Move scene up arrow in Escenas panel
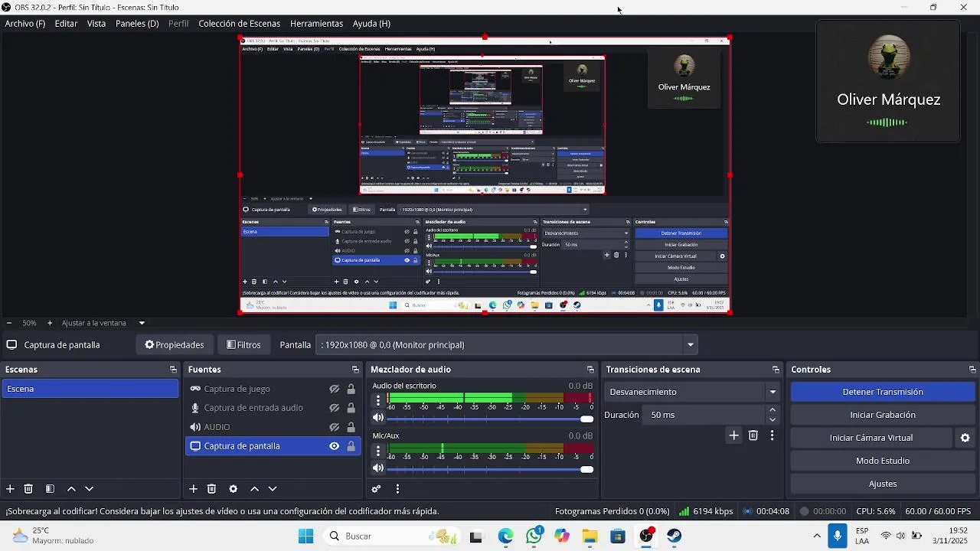This screenshot has height=551, width=980. pyautogui.click(x=71, y=489)
